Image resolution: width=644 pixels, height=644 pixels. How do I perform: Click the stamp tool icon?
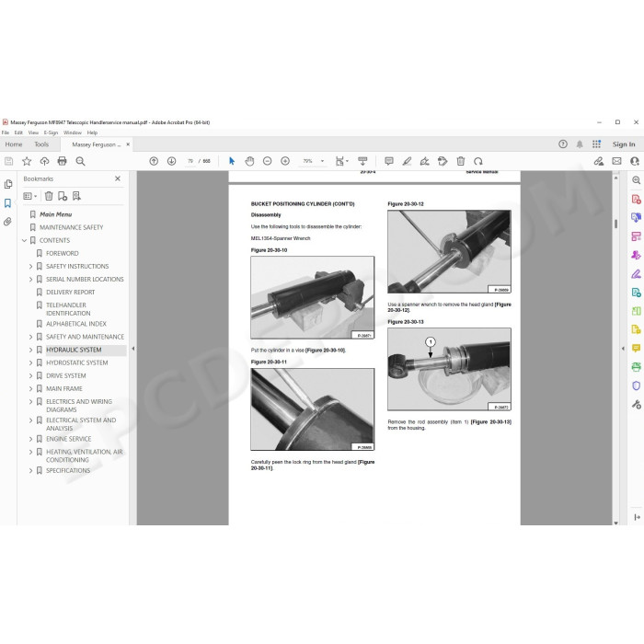(x=443, y=161)
